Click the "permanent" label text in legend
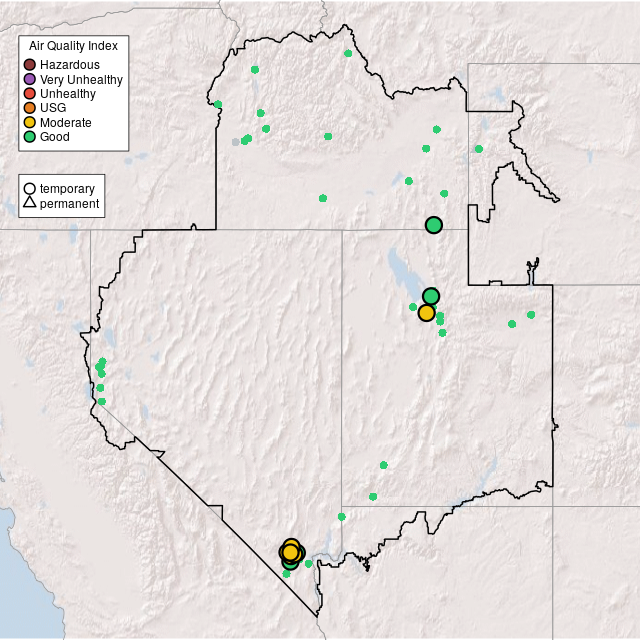The height and width of the screenshot is (640, 640). click(x=69, y=204)
